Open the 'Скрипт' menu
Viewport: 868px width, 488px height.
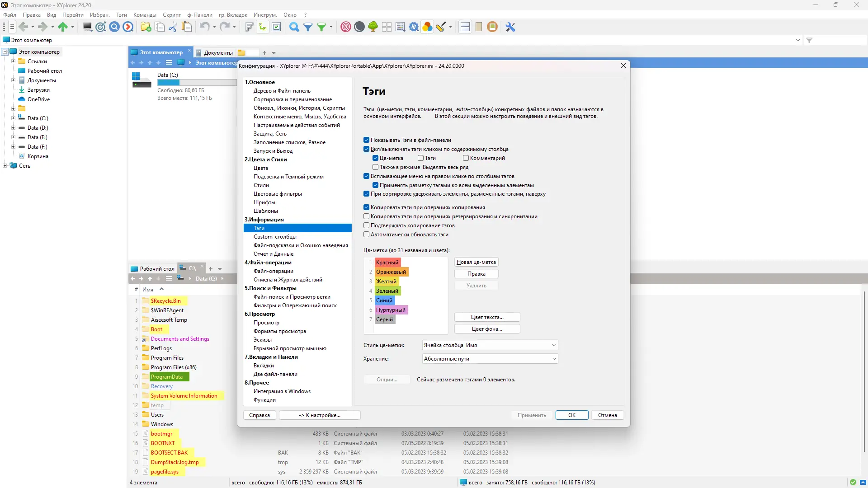click(x=171, y=15)
